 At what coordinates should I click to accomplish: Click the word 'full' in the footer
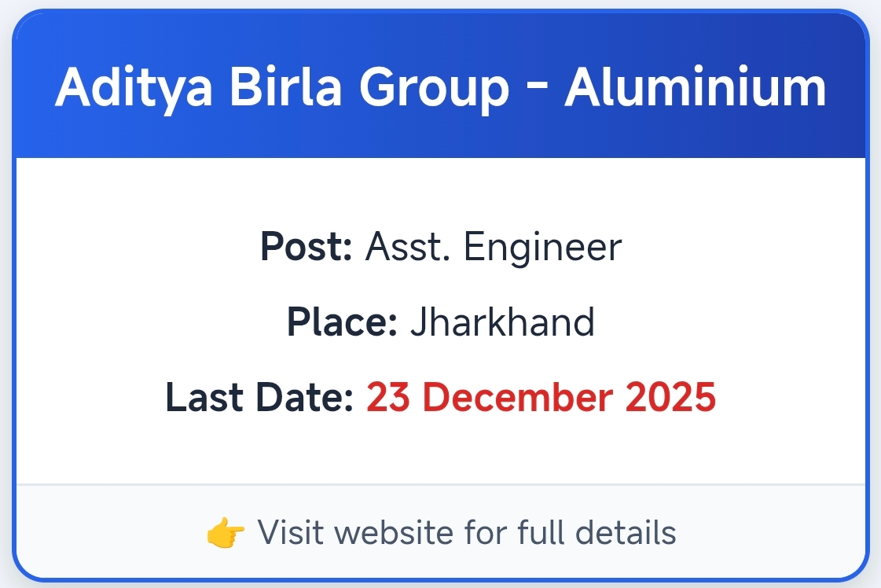click(x=535, y=533)
